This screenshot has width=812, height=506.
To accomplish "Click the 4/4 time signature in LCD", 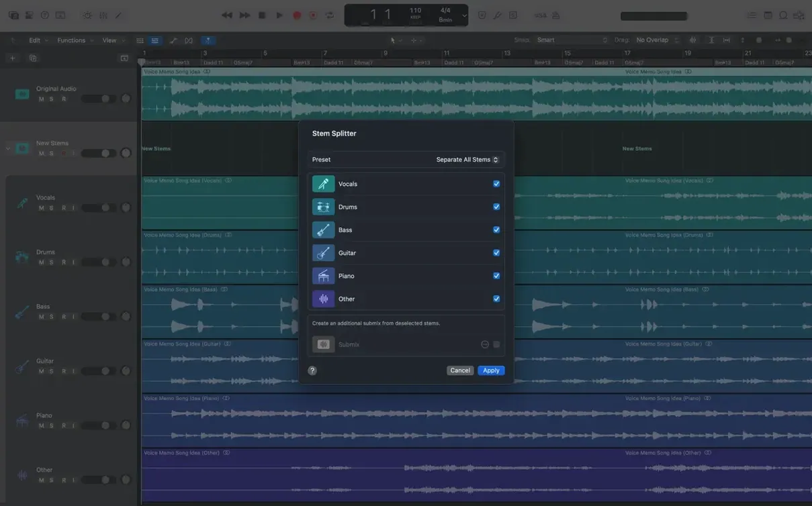I will 445,10.
